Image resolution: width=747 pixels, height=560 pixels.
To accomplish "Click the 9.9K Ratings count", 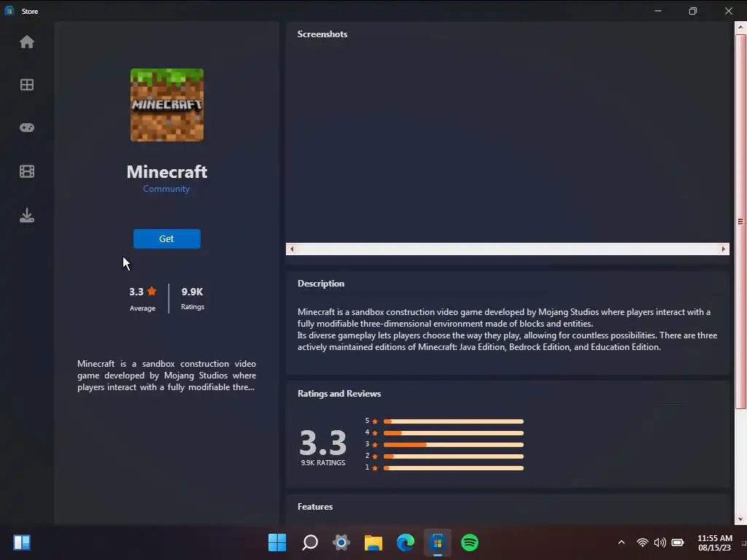I will click(x=193, y=297).
